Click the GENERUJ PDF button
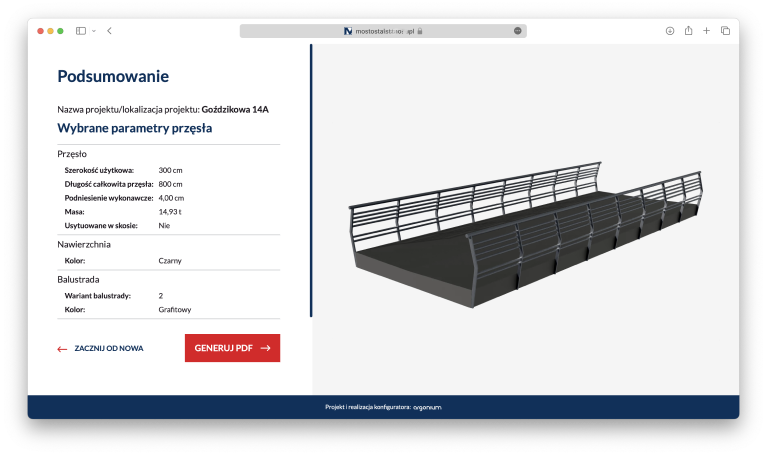The image size is (767, 455). [x=232, y=348]
